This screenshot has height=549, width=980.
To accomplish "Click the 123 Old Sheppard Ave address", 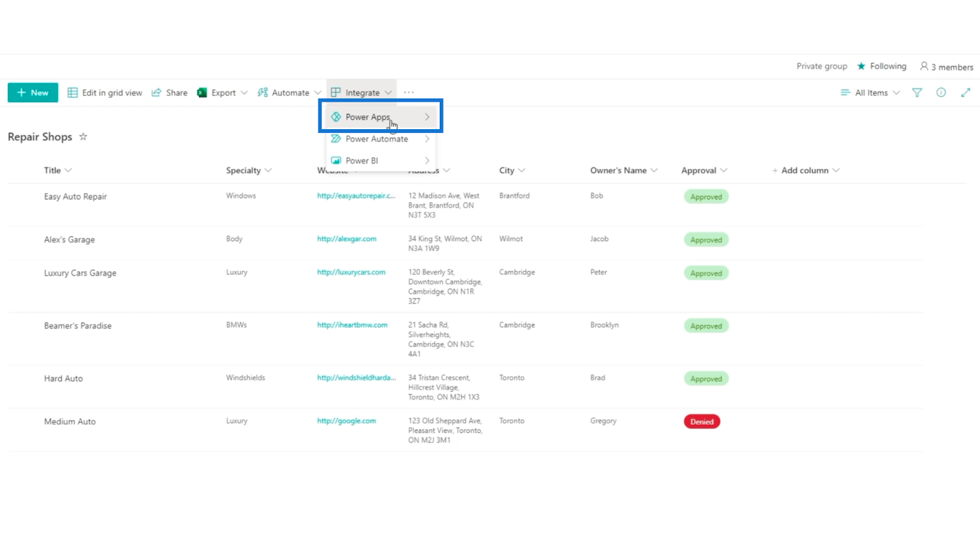I will point(445,430).
